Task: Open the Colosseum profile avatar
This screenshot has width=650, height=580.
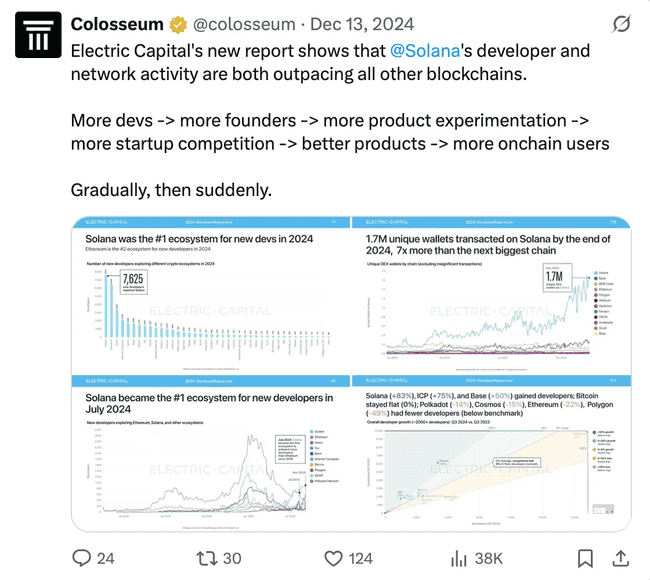Action: (36, 37)
